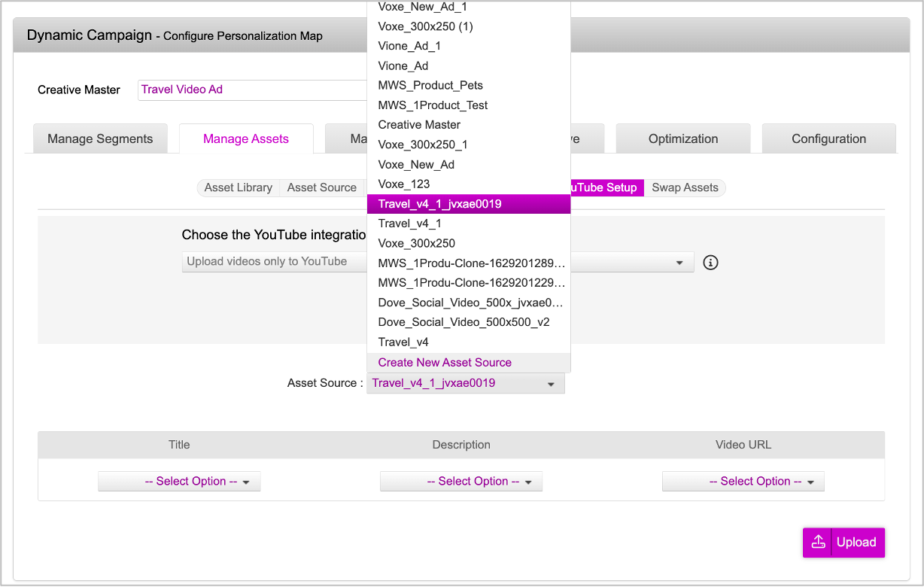Open the Video URL Select Option dropdown

pyautogui.click(x=743, y=482)
